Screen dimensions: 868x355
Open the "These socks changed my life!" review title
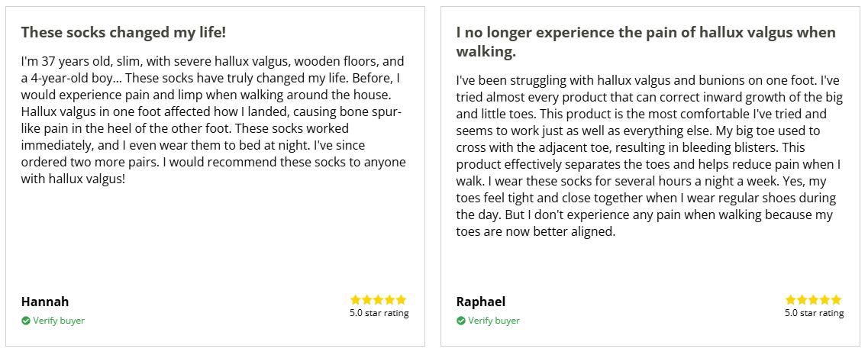(x=123, y=32)
